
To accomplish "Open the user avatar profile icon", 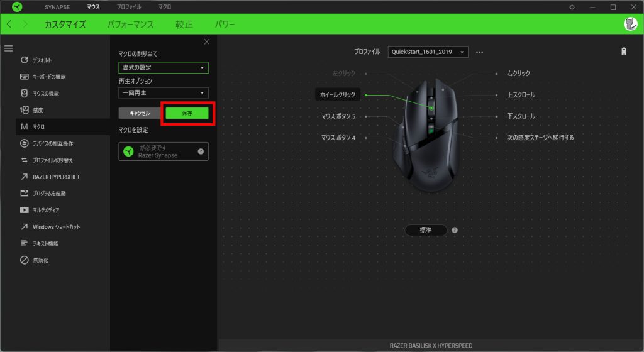I will (x=630, y=24).
